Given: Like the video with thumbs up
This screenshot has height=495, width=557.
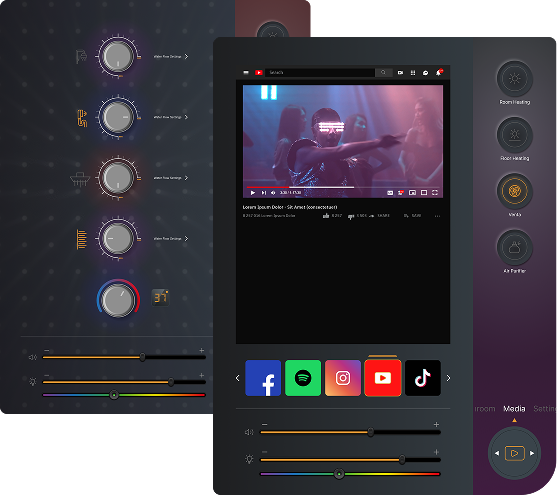Looking at the screenshot, I should coord(326,216).
